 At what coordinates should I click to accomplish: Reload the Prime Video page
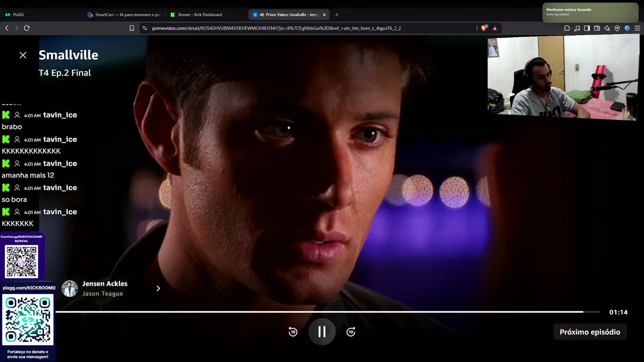[x=27, y=28]
